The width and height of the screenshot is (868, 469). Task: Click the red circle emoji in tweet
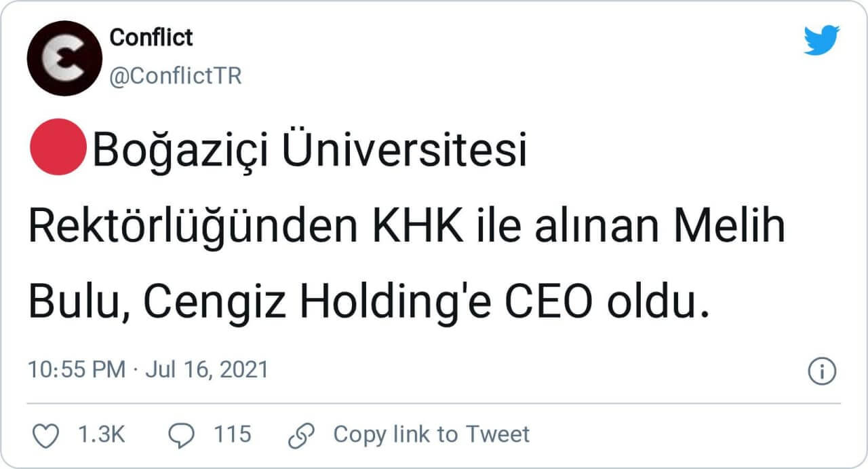pyautogui.click(x=57, y=145)
